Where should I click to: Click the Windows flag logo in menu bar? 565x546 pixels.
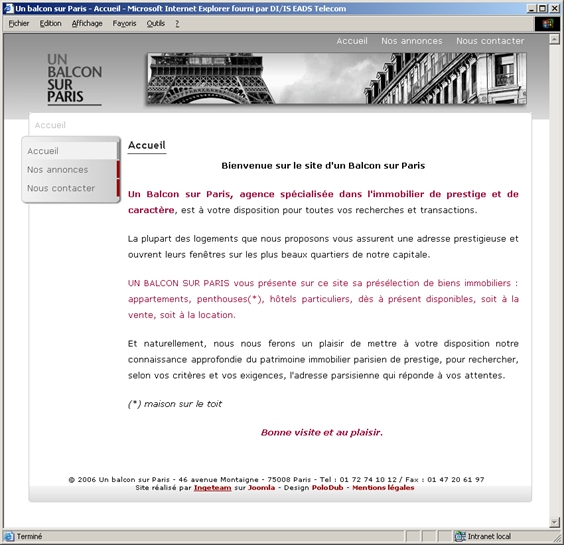pos(547,24)
